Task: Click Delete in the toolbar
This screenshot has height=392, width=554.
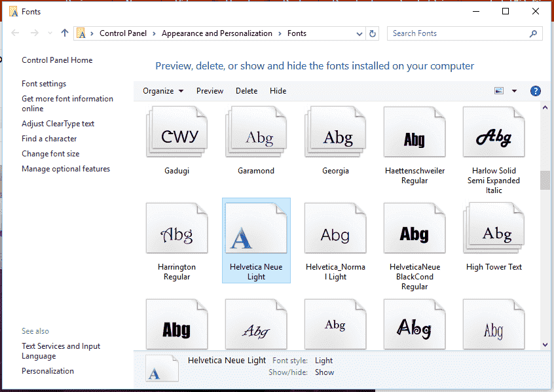Action: [247, 91]
